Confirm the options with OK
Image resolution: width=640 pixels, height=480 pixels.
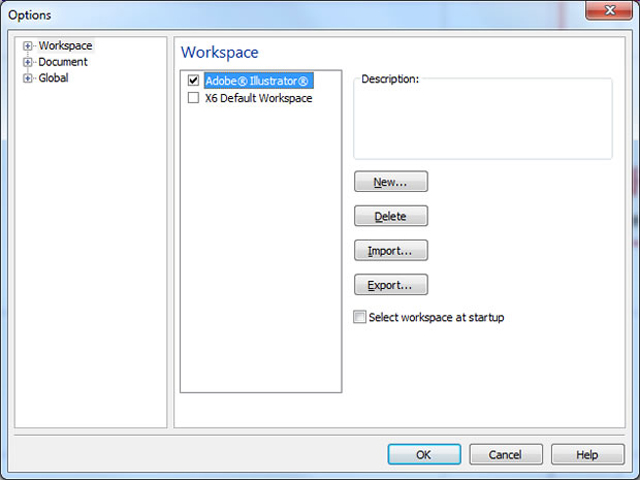tap(424, 454)
